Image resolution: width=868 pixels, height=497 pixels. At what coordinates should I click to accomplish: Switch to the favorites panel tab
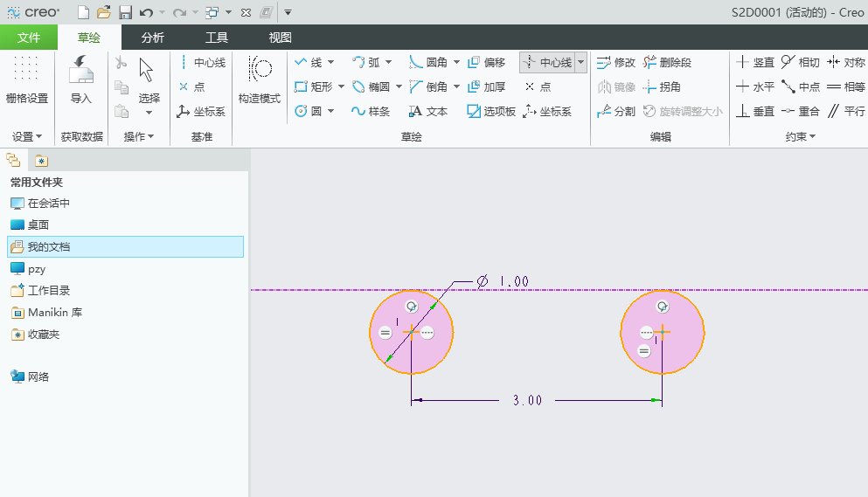point(41,161)
